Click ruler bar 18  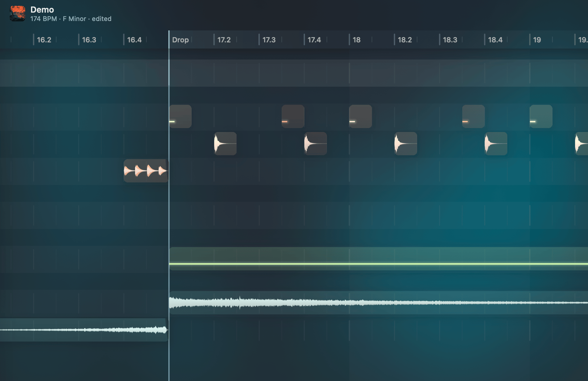pos(356,40)
